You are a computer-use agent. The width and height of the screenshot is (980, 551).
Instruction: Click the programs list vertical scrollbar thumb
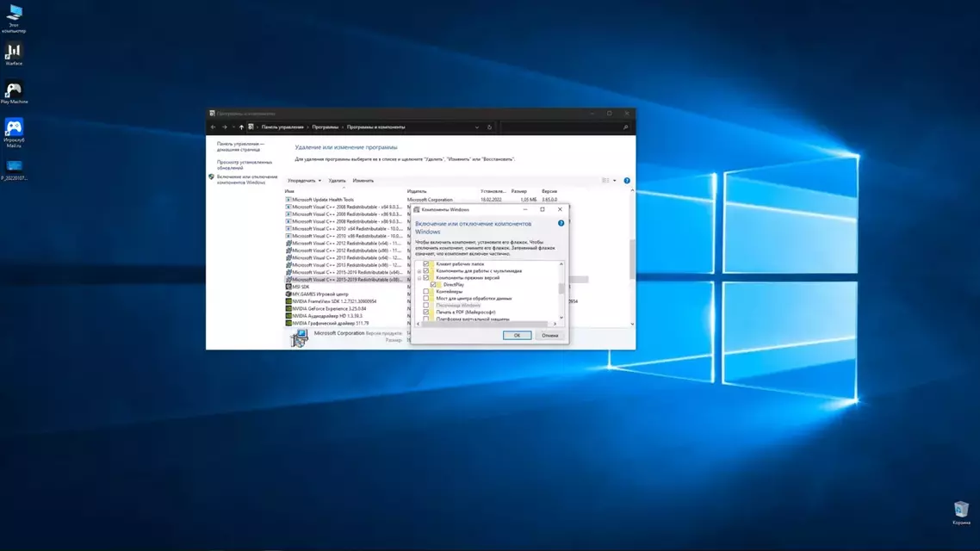coord(632,259)
